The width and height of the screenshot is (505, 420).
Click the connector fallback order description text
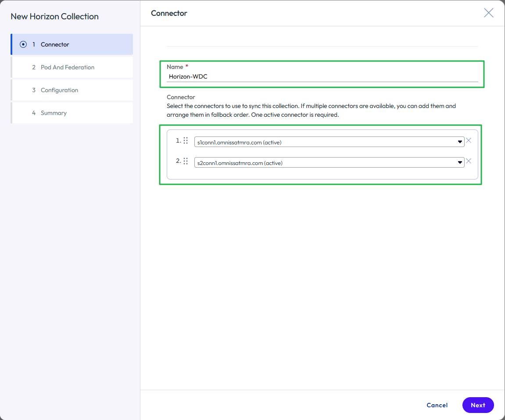[312, 111]
